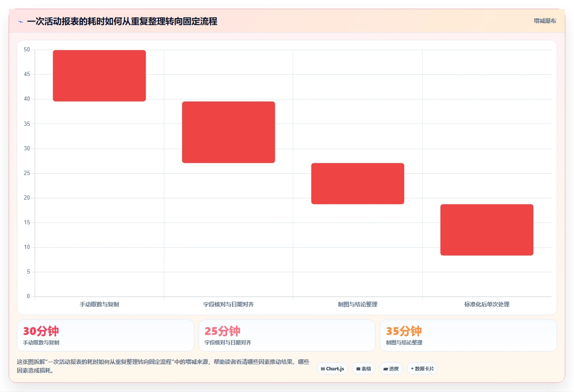
Task: Click the lightning icon beside the title
Action: [x=20, y=22]
